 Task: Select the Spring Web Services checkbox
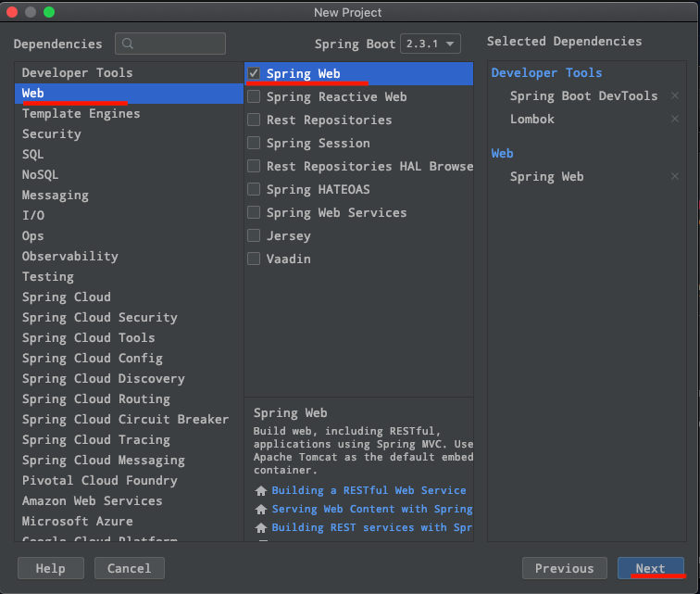click(254, 212)
